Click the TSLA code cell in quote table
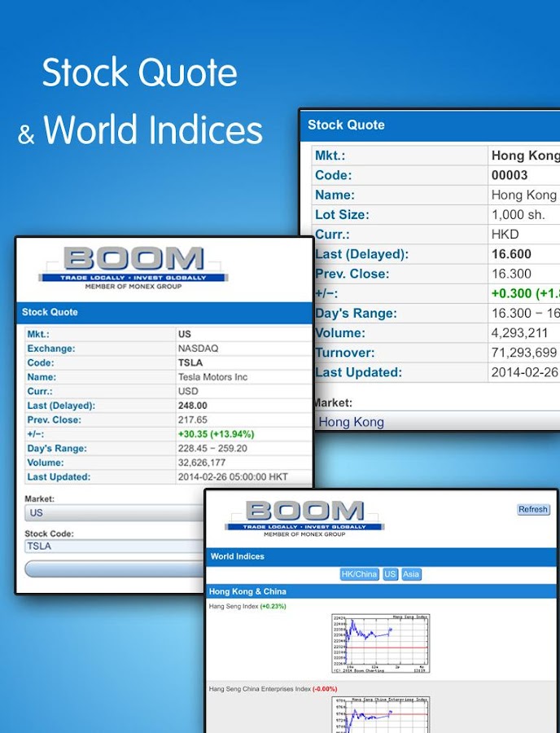Image resolution: width=560 pixels, height=733 pixels. pos(190,363)
